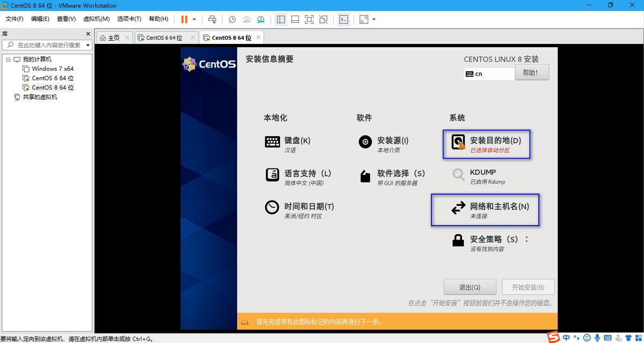Click the Sogou soft keyboard icon
644x343 pixels.
[607, 338]
